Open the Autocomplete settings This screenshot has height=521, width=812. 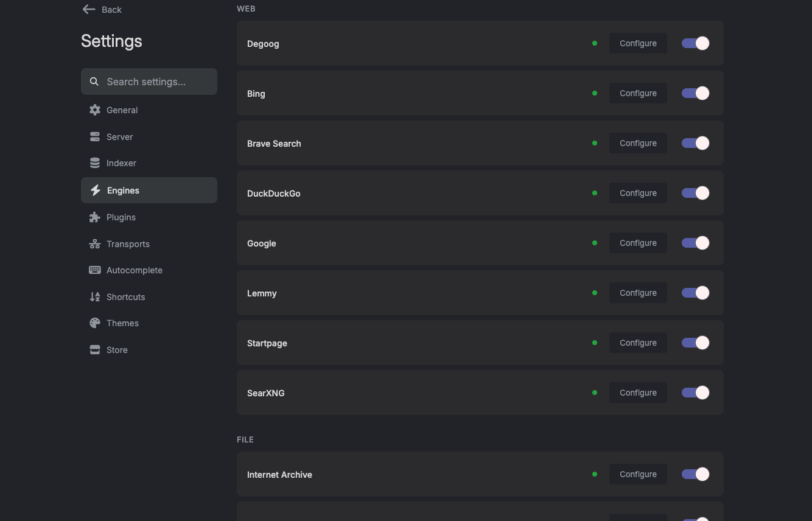point(149,270)
